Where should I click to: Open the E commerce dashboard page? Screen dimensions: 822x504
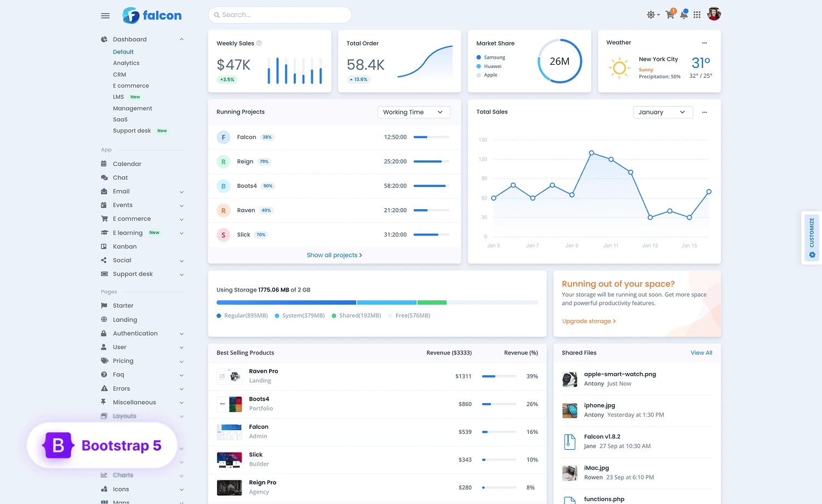click(131, 85)
